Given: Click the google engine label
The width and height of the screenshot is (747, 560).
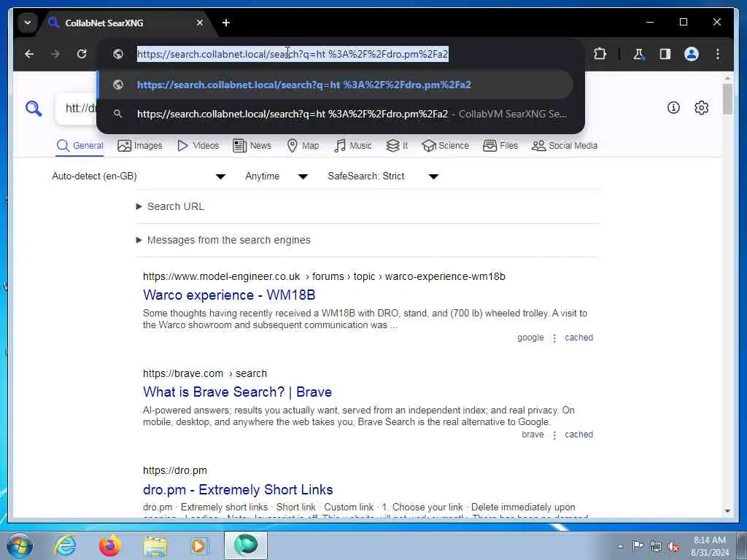Looking at the screenshot, I should click(x=530, y=338).
